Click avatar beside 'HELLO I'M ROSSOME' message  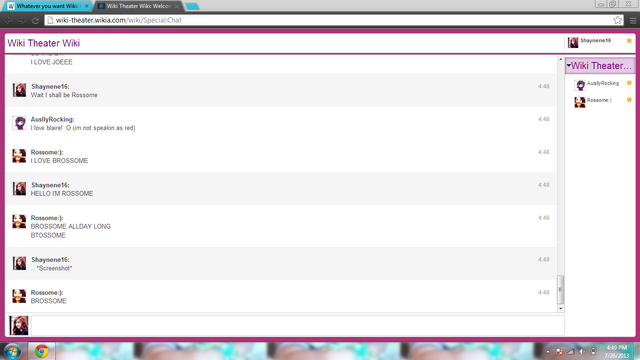pos(19,189)
